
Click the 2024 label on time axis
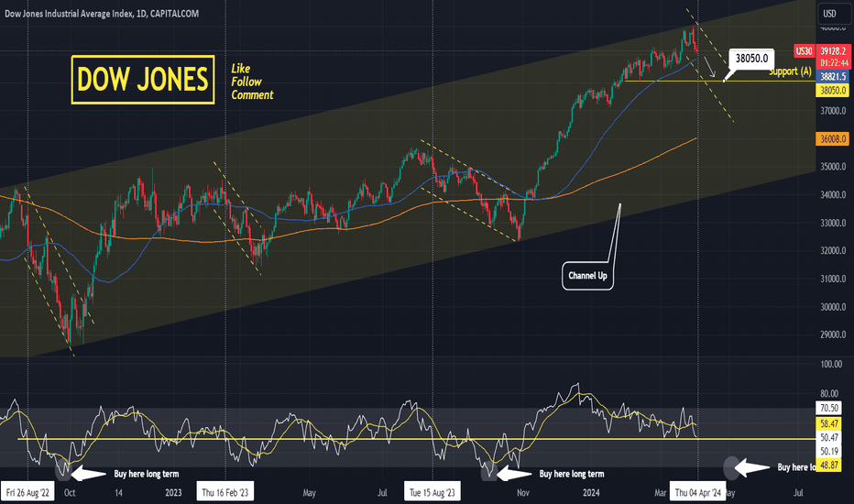pos(591,493)
